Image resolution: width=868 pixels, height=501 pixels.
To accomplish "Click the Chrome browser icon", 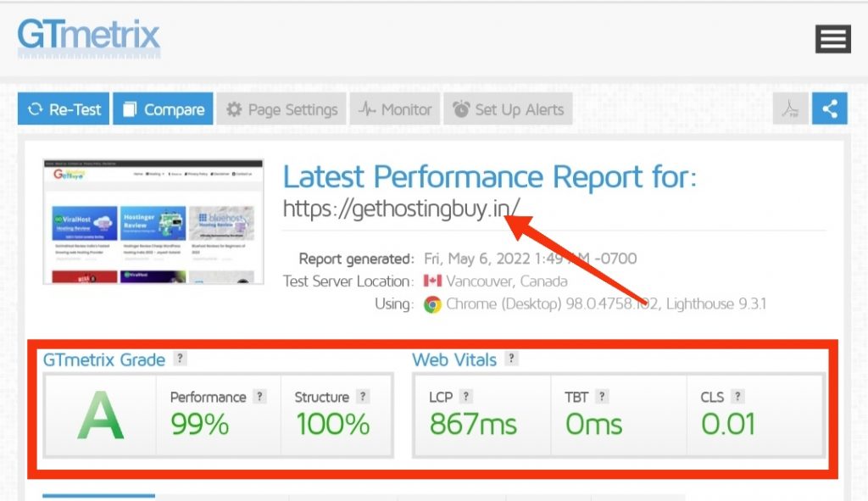I will (432, 304).
